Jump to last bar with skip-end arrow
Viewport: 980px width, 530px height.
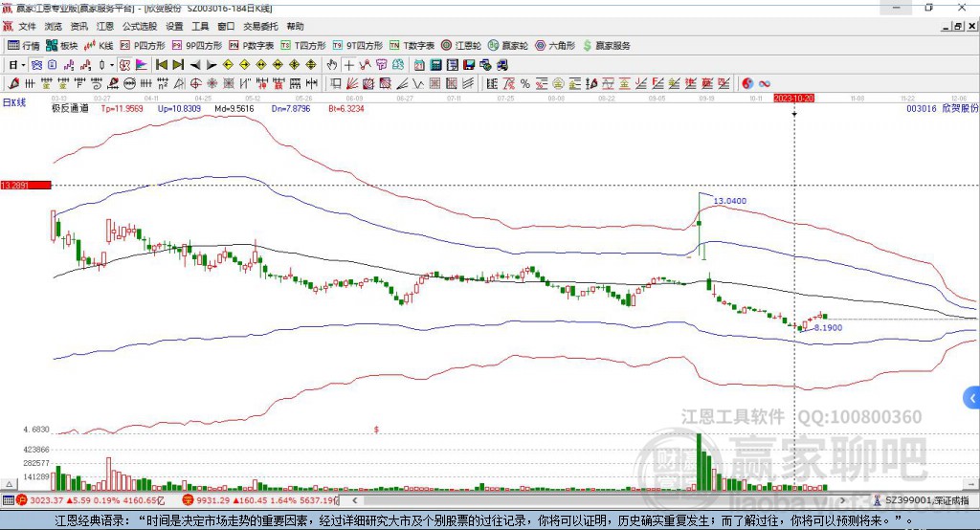pyautogui.click(x=178, y=65)
